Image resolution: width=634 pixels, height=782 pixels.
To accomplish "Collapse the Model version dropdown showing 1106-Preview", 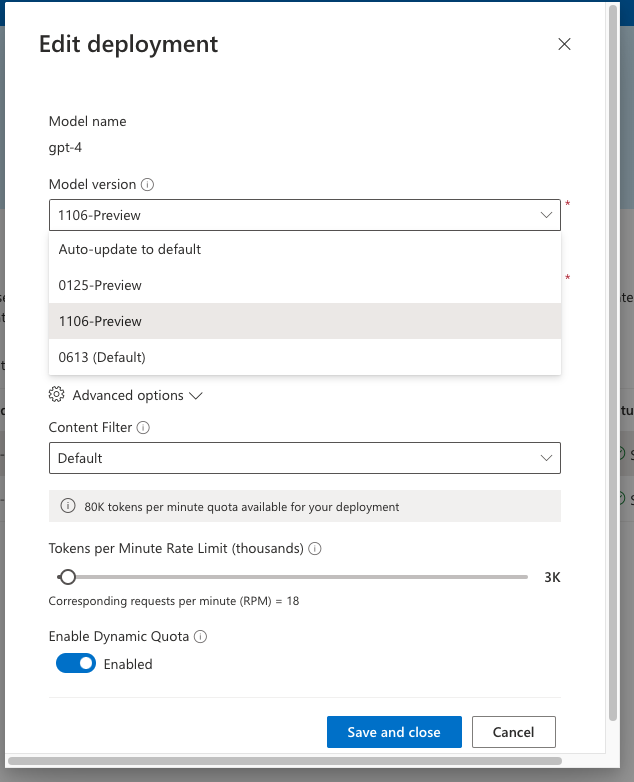I will click(305, 215).
